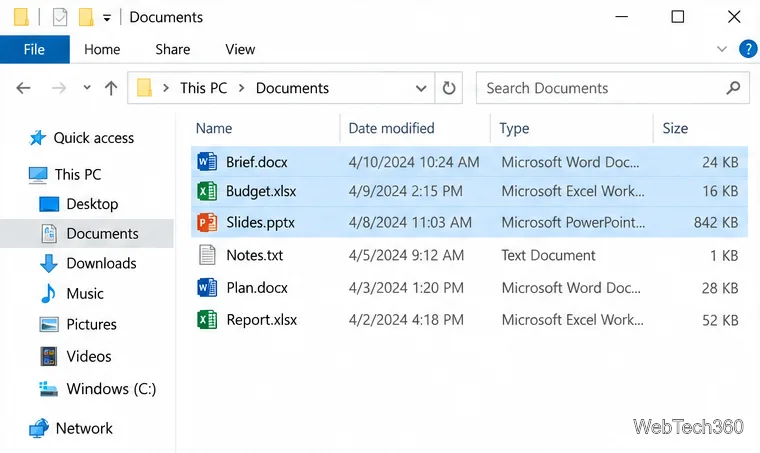760x453 pixels.
Task: Select the file Report.xlsx
Action: [x=262, y=320]
